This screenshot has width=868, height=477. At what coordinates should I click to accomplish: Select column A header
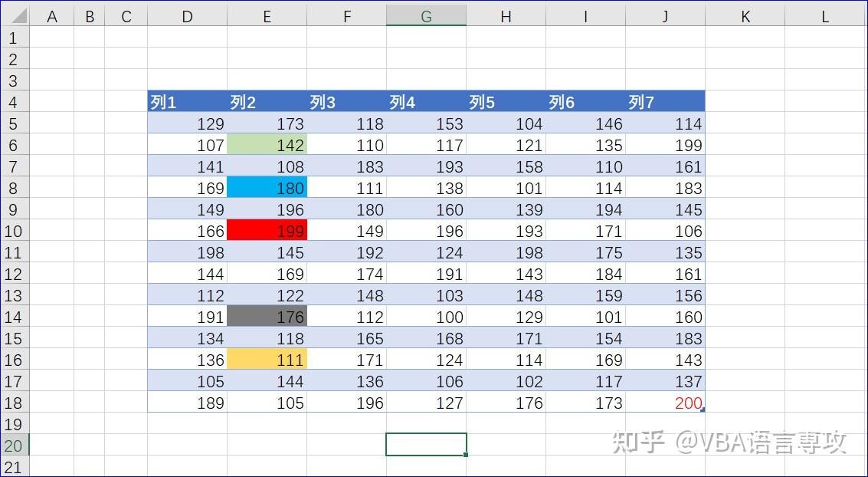51,16
